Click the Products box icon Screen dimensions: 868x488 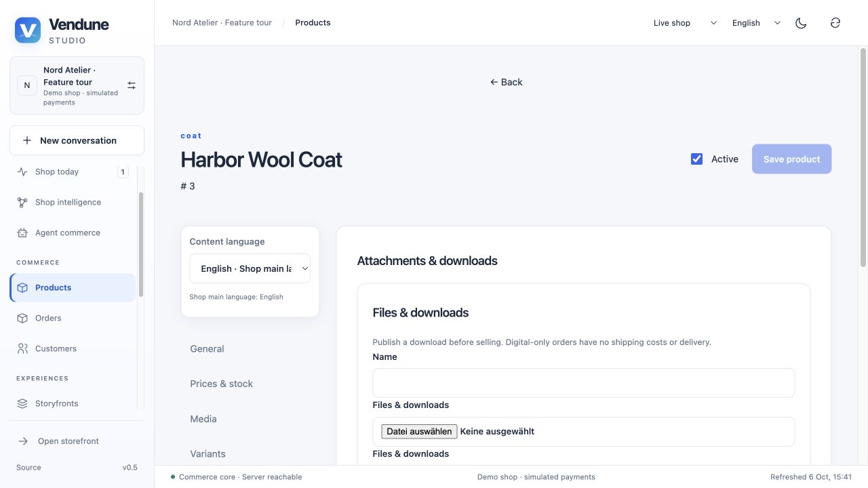[x=22, y=287]
